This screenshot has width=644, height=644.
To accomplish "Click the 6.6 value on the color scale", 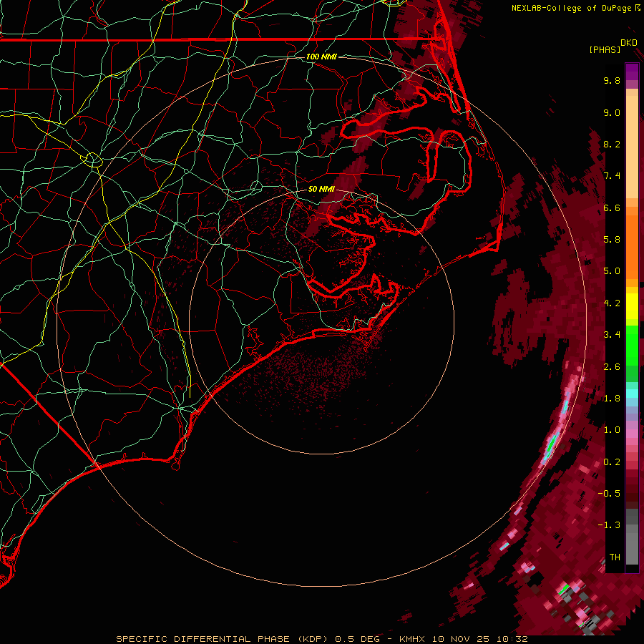I will point(612,208).
